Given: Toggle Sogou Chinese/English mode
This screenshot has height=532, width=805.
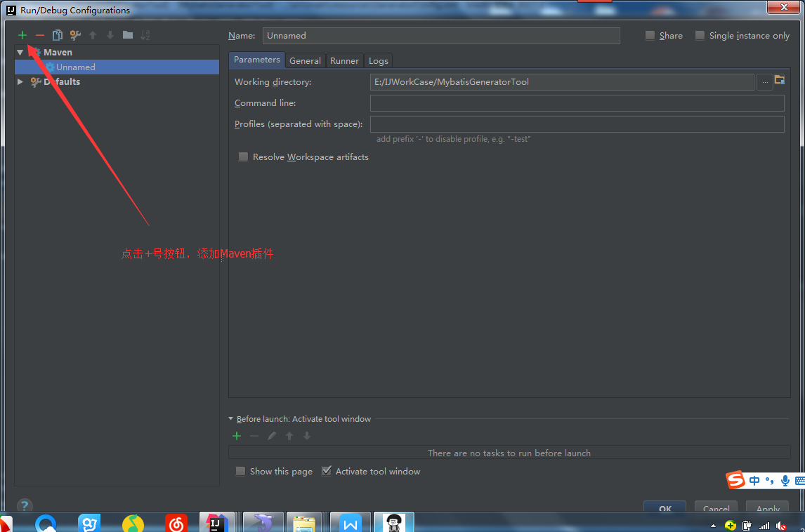Looking at the screenshot, I should point(754,481).
